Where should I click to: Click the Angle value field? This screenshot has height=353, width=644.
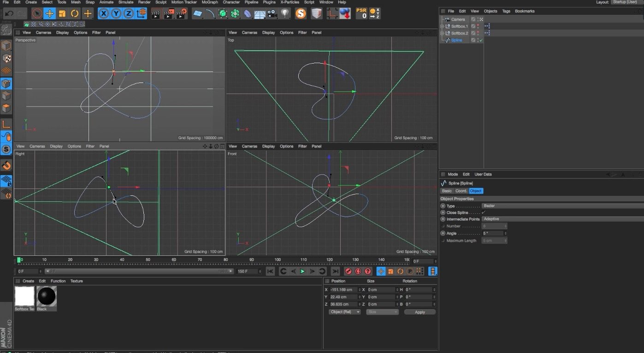[x=493, y=234]
